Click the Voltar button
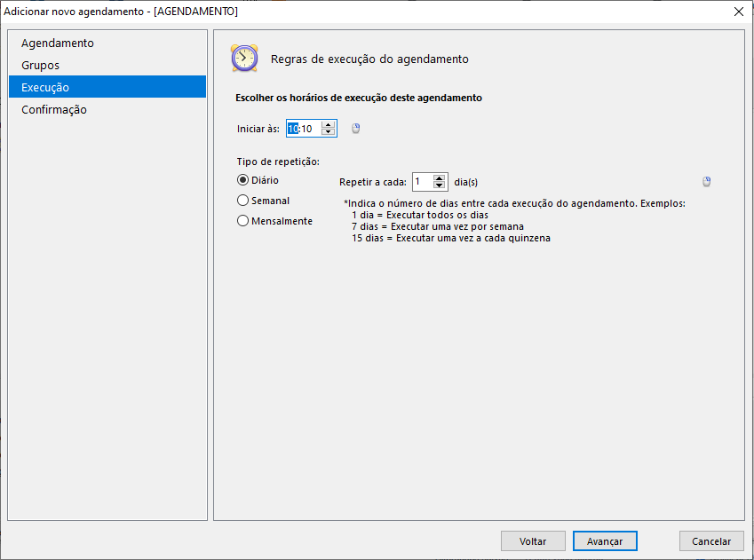Image resolution: width=754 pixels, height=560 pixels. (533, 541)
